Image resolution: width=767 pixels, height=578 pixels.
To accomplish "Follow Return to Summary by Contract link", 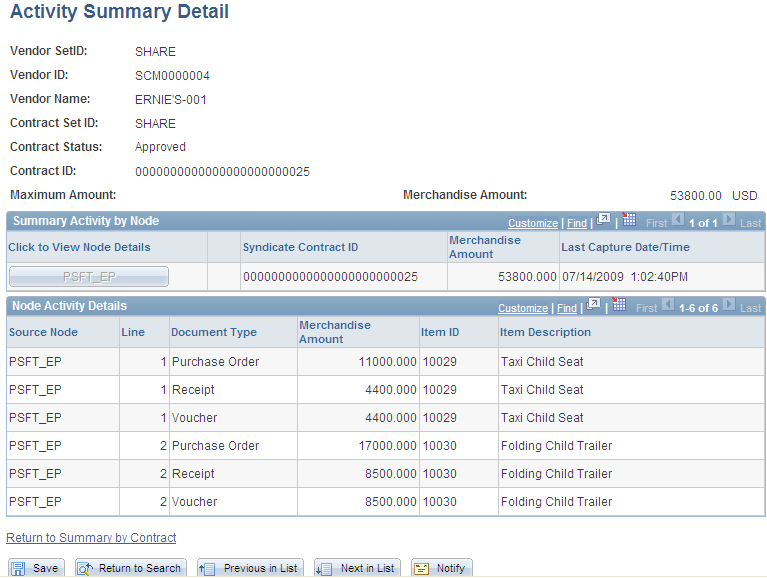I will tap(91, 537).
